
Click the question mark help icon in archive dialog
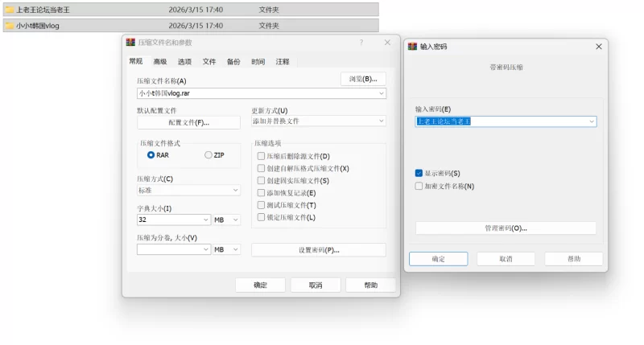pos(361,43)
